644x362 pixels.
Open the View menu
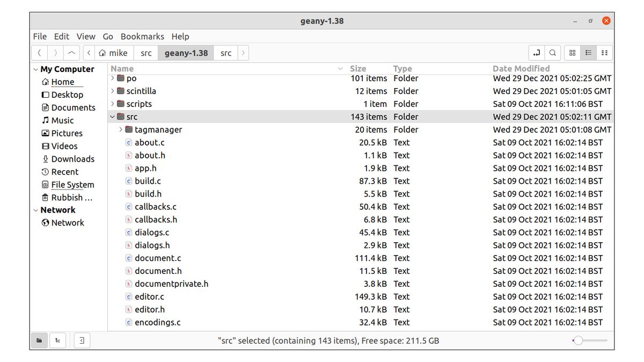point(86,36)
